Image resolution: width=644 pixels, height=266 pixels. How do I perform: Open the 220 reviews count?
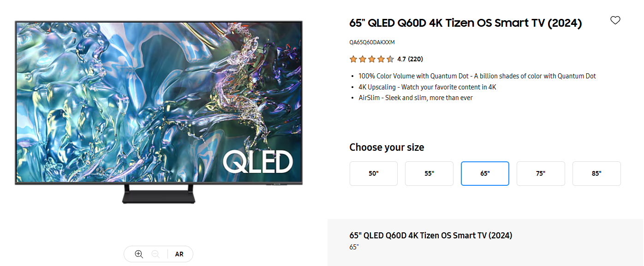(x=415, y=59)
